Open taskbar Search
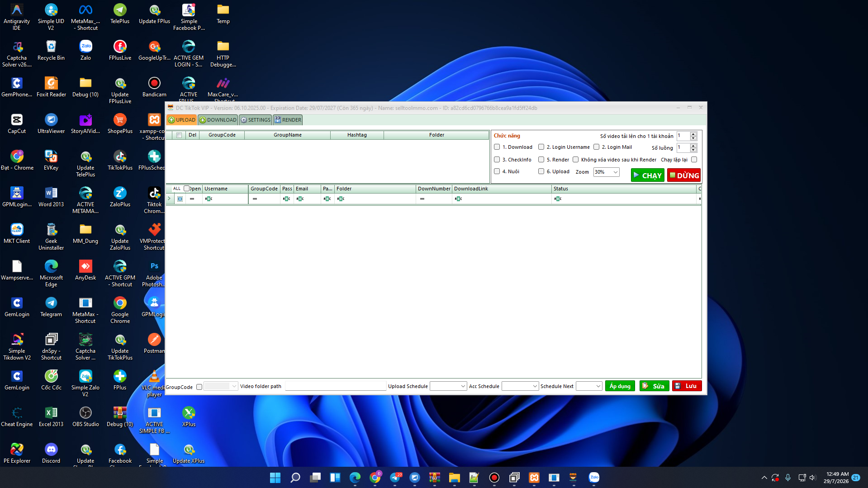This screenshot has width=868, height=488. tap(295, 478)
